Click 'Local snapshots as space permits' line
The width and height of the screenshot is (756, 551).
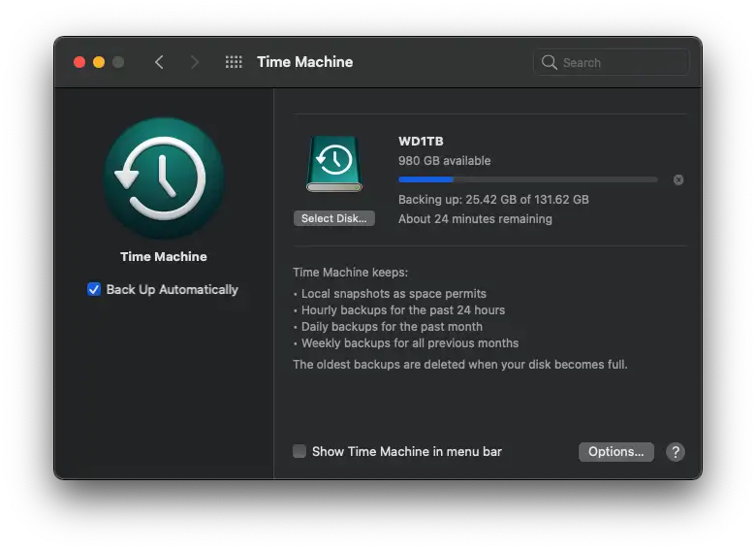[x=394, y=294]
